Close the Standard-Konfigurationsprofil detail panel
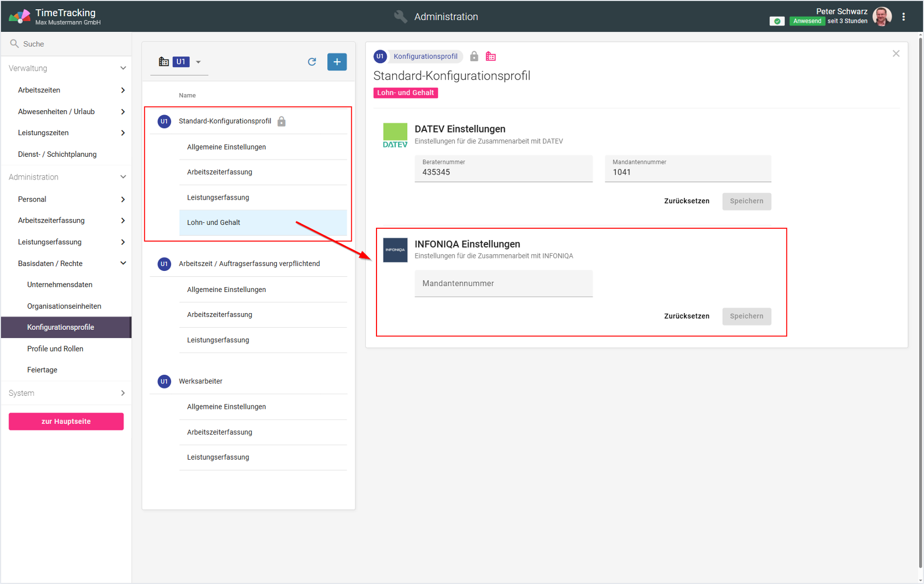Image resolution: width=924 pixels, height=584 pixels. 896,54
